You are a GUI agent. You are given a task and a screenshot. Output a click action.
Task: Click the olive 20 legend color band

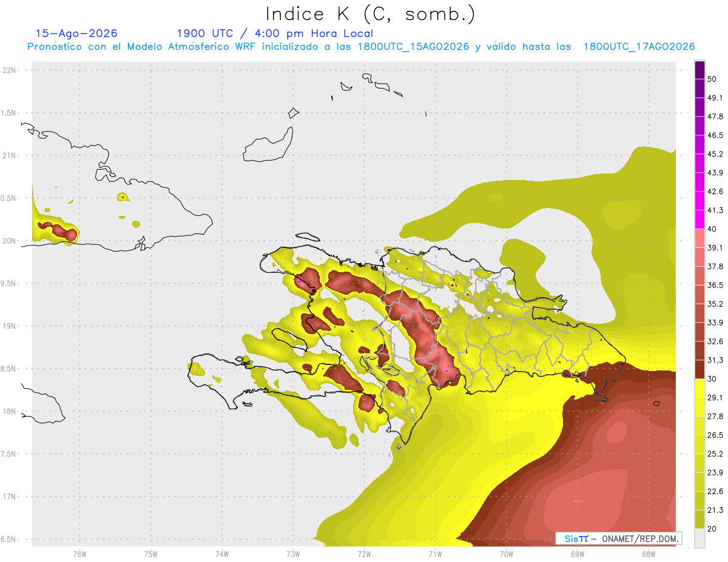(699, 519)
